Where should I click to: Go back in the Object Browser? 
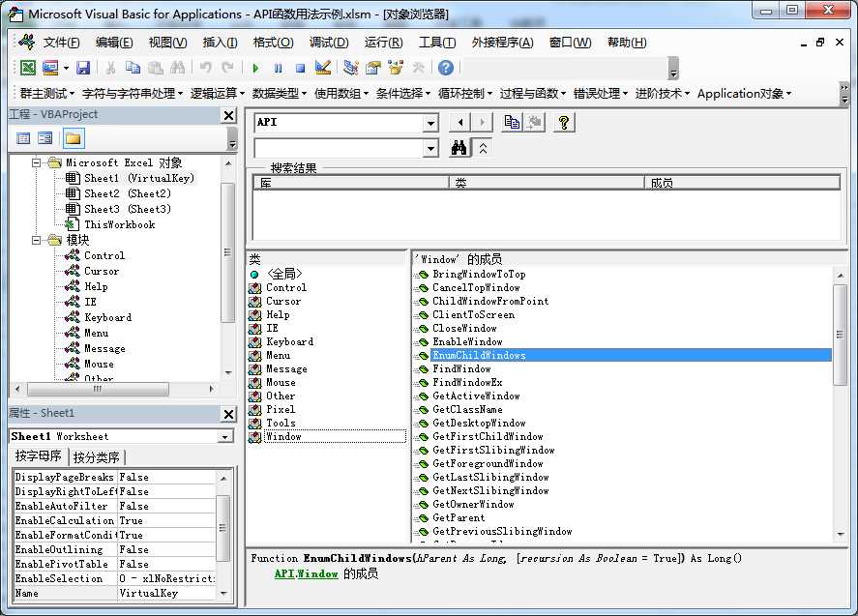pos(460,123)
